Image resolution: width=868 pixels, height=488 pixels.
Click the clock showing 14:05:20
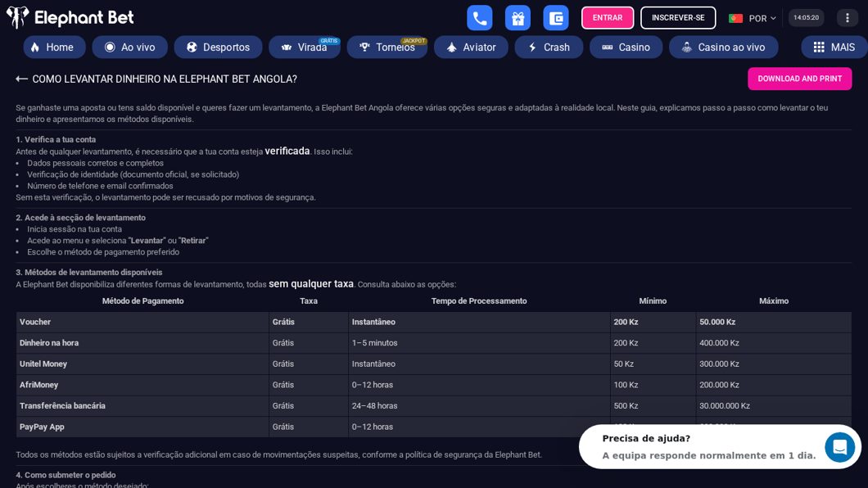(806, 18)
